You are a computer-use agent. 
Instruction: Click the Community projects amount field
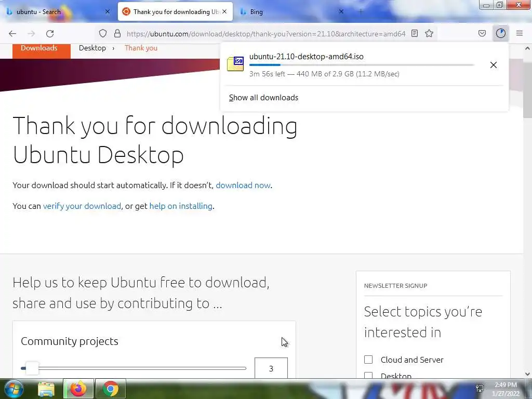tap(271, 368)
